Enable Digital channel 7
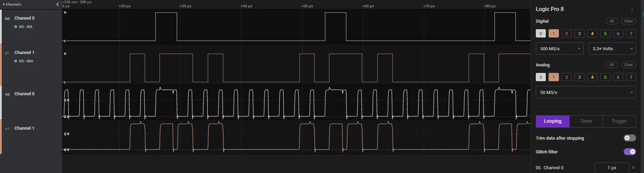The width and height of the screenshot is (644, 173). (631, 33)
